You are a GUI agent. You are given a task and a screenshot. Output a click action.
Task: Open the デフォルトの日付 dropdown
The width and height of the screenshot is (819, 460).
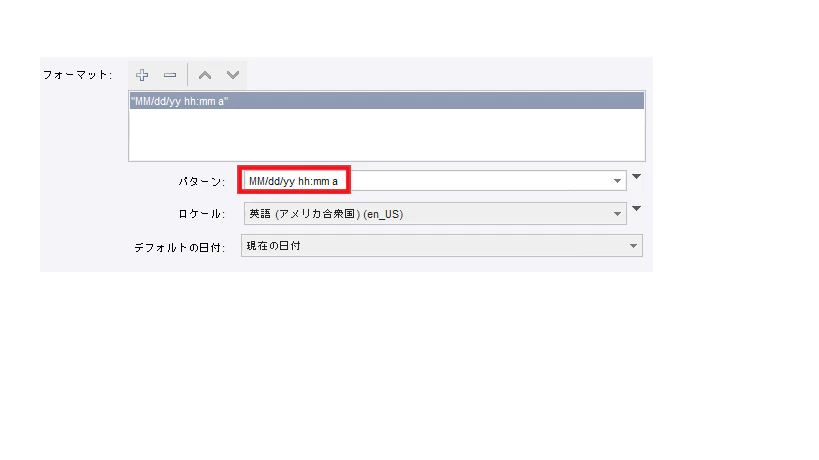point(441,245)
